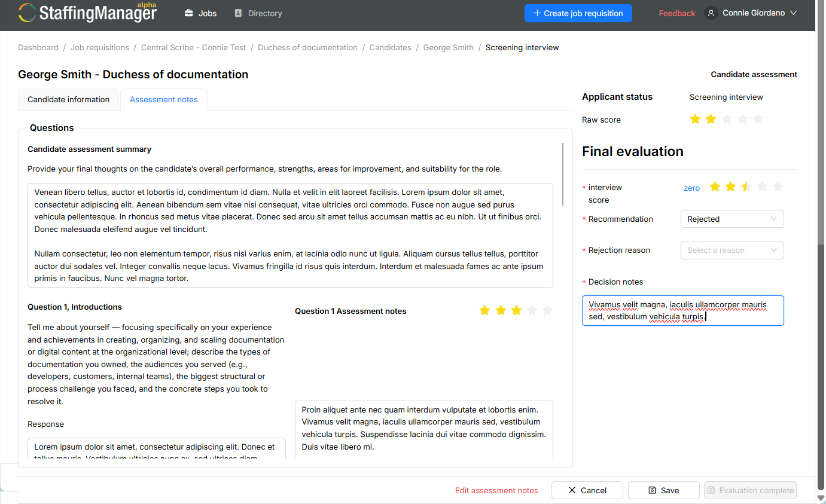Open Duchess of documentation breadcrumb
The image size is (826, 504).
click(307, 48)
